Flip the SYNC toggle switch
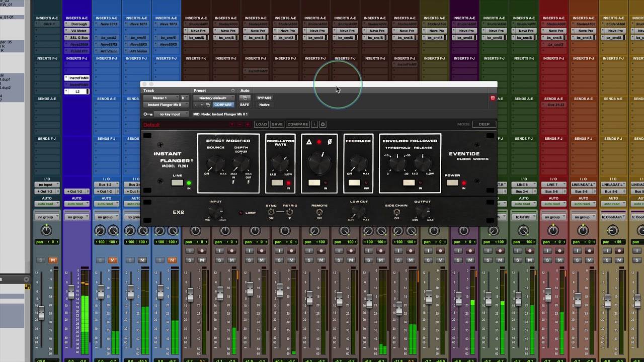The width and height of the screenshot is (644, 362). [x=271, y=212]
